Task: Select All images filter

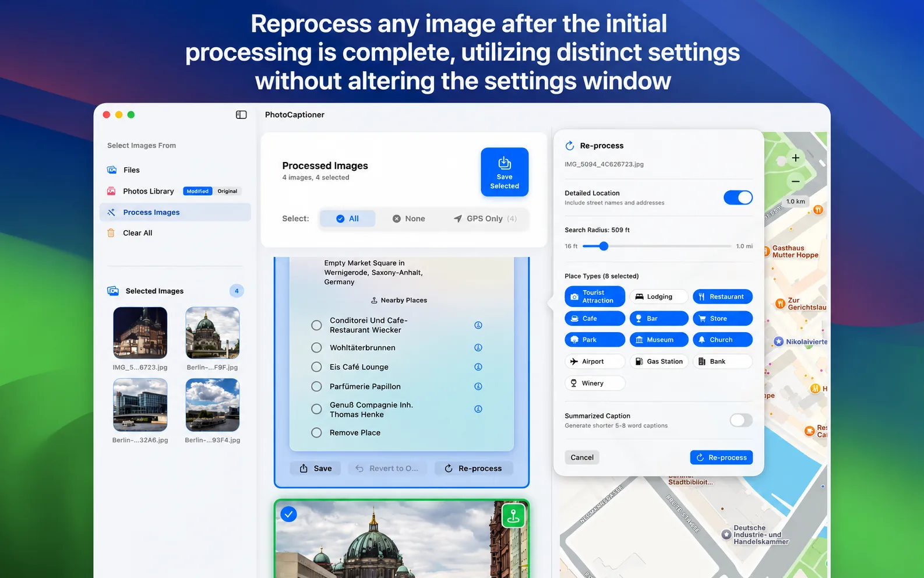Action: [348, 218]
